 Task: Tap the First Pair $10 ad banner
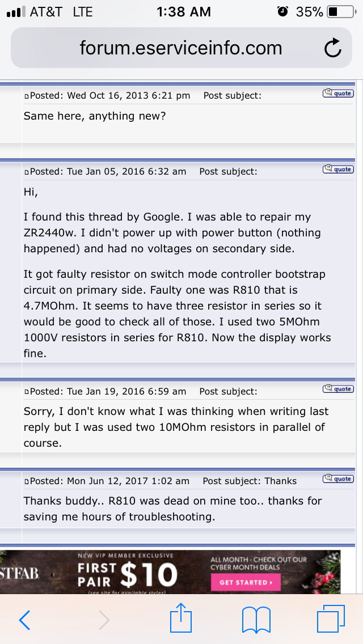[x=128, y=573]
